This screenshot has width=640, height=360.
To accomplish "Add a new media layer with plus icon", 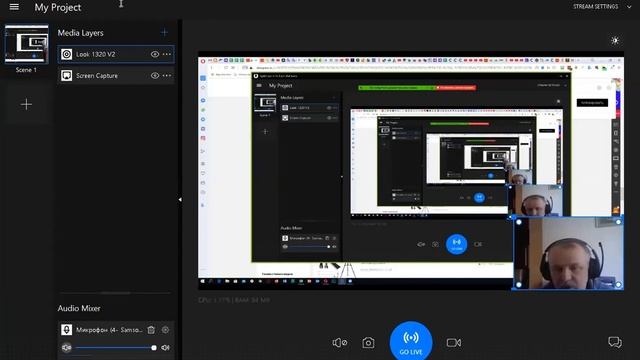I will coord(164,32).
